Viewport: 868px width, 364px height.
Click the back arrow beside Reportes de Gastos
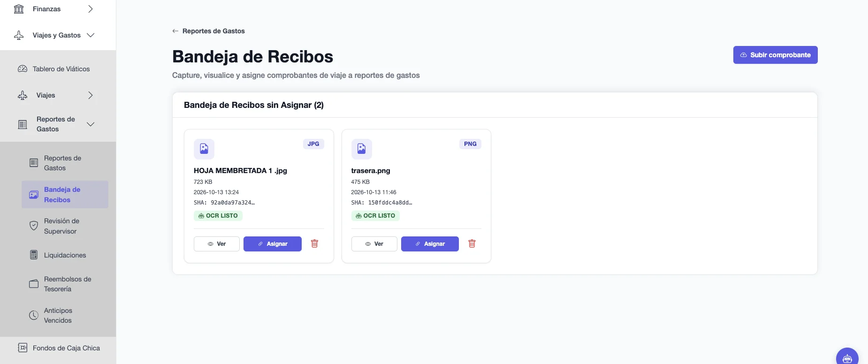(x=175, y=31)
